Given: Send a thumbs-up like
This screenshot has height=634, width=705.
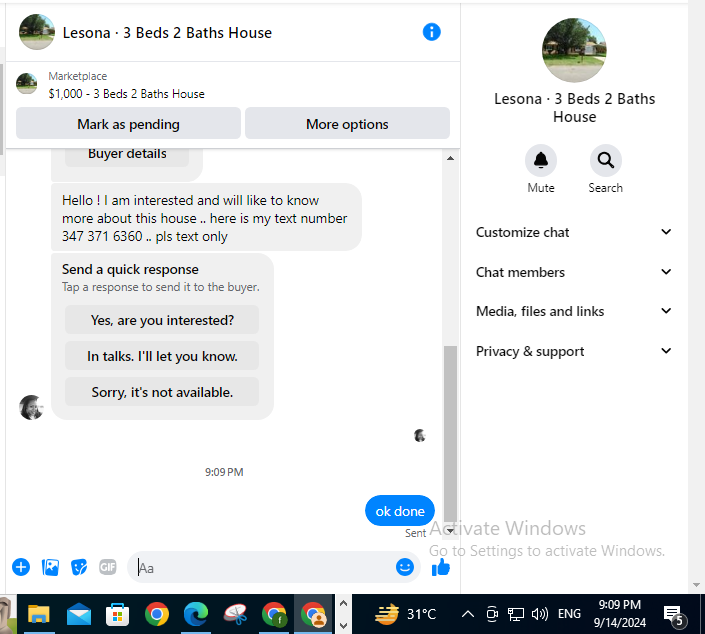Looking at the screenshot, I should pos(441,567).
